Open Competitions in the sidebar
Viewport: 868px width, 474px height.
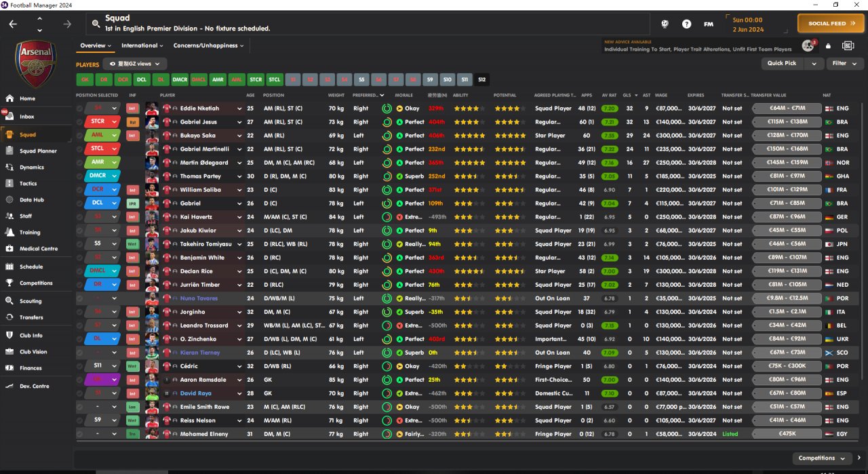click(x=37, y=283)
